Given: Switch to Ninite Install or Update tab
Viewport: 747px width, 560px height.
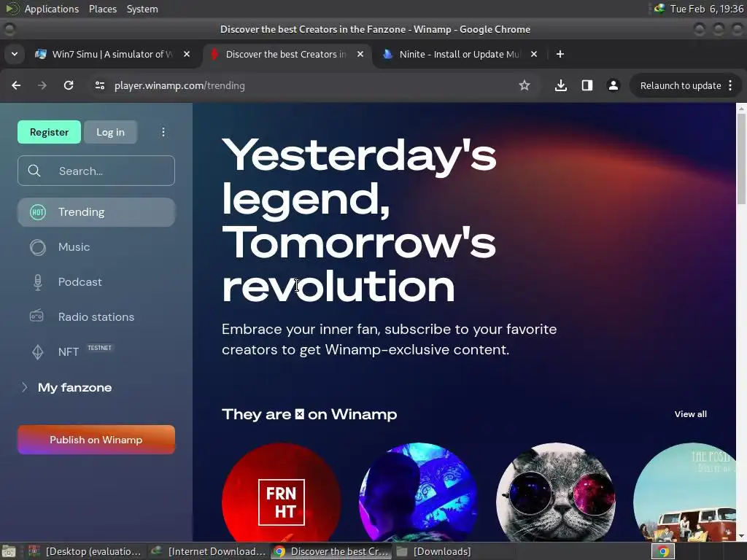Looking at the screenshot, I should tap(460, 54).
